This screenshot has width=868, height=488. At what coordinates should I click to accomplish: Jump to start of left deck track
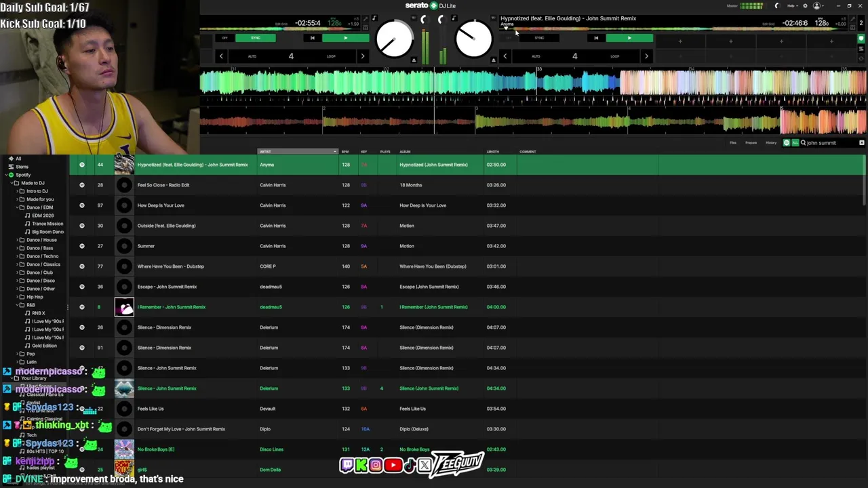(312, 38)
